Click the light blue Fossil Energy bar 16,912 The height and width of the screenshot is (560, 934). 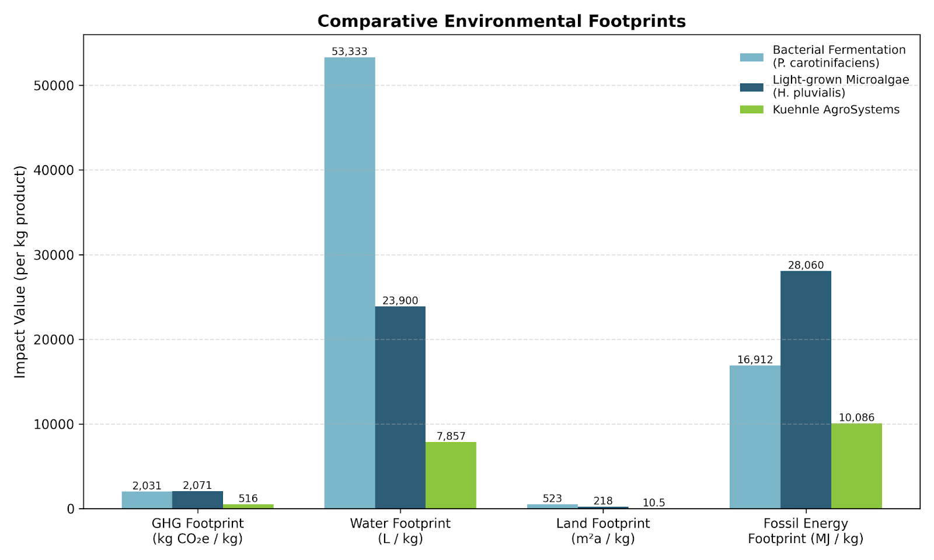coord(755,437)
